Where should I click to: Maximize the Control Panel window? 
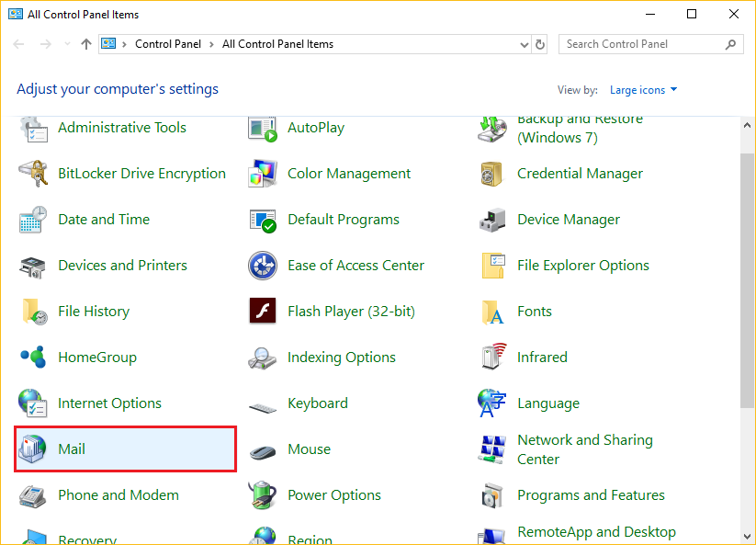(x=692, y=14)
